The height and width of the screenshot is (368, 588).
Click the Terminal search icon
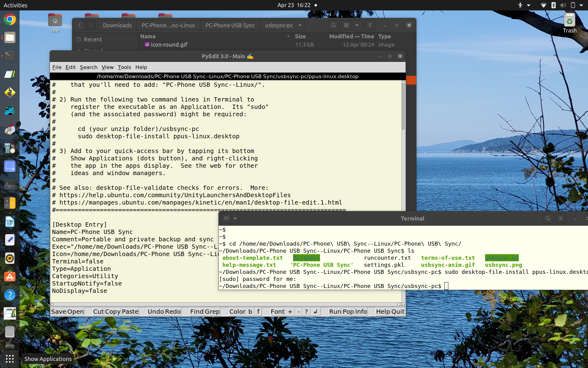pos(548,218)
